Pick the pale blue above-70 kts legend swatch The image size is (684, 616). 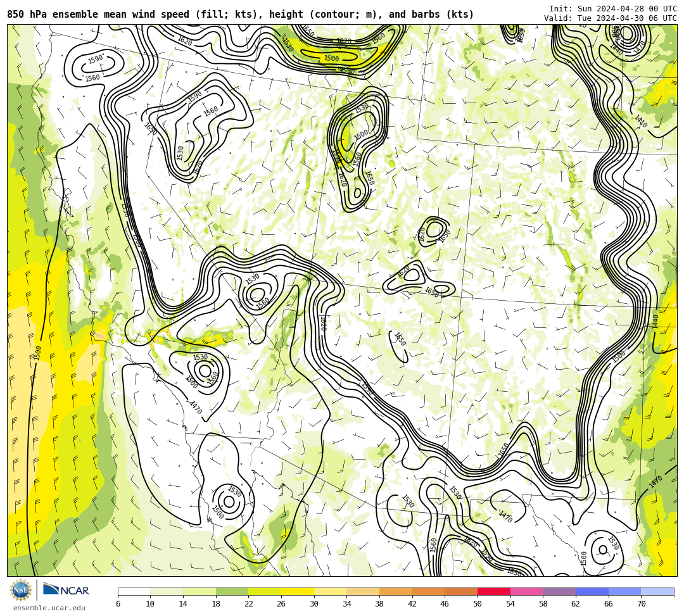pyautogui.click(x=657, y=591)
